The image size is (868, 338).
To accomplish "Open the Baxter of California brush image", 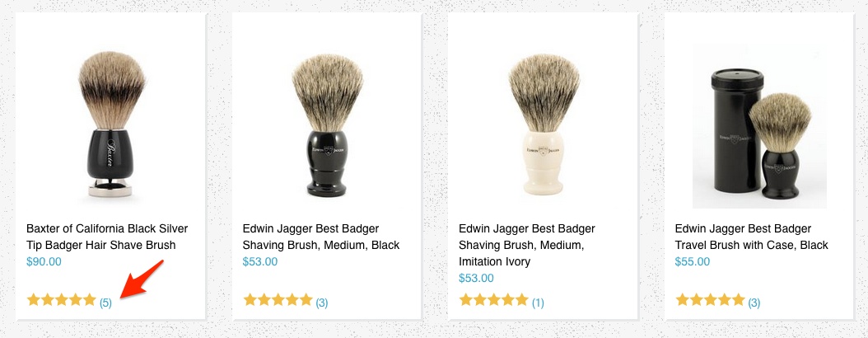I will point(112,124).
